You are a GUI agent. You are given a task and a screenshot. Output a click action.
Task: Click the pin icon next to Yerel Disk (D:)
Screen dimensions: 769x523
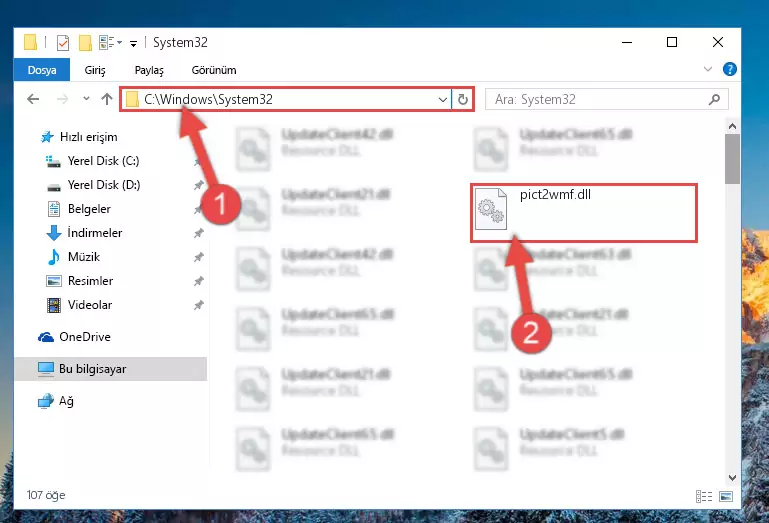coord(199,185)
